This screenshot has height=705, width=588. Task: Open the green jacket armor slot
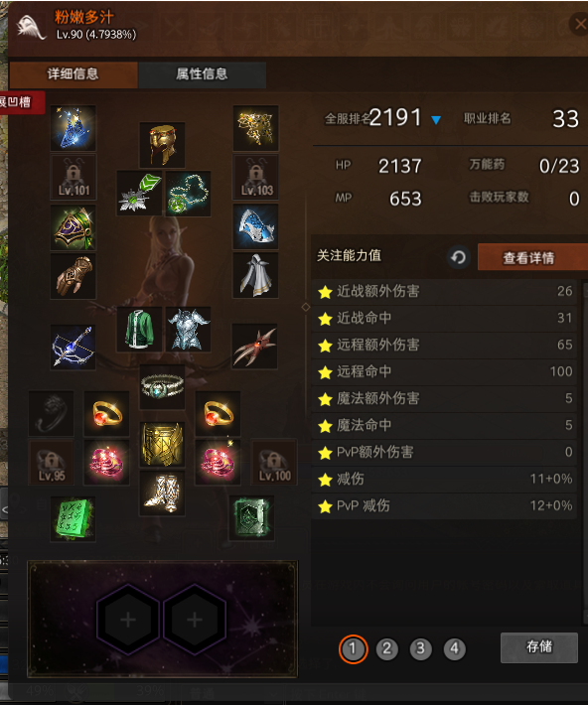[139, 329]
